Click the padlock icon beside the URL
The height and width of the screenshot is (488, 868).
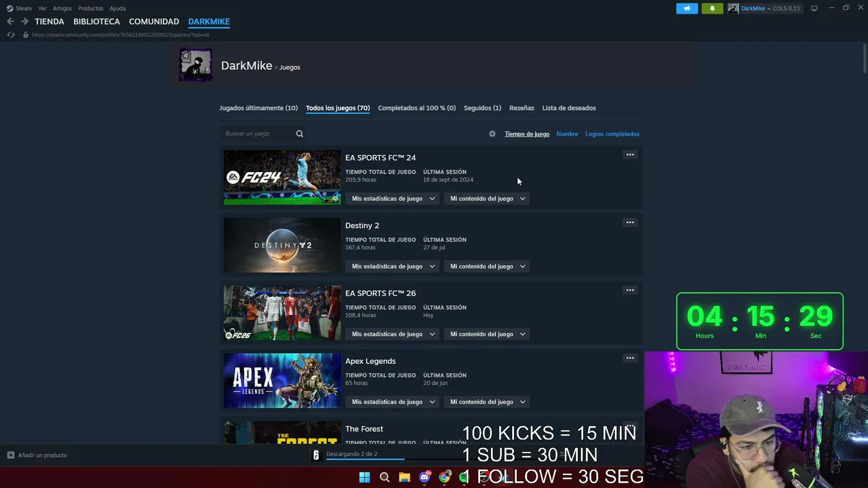tap(26, 35)
